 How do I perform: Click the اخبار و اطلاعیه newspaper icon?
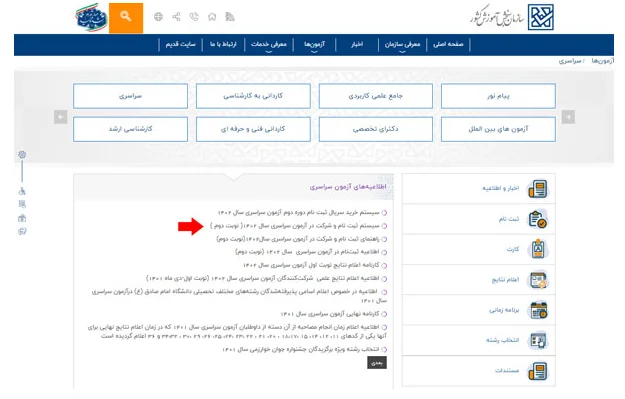coord(538,189)
